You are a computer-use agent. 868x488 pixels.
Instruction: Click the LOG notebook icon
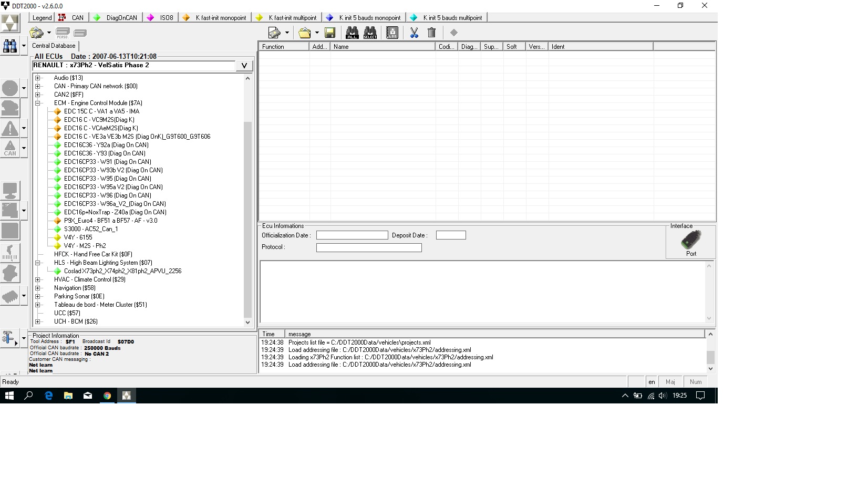point(392,33)
